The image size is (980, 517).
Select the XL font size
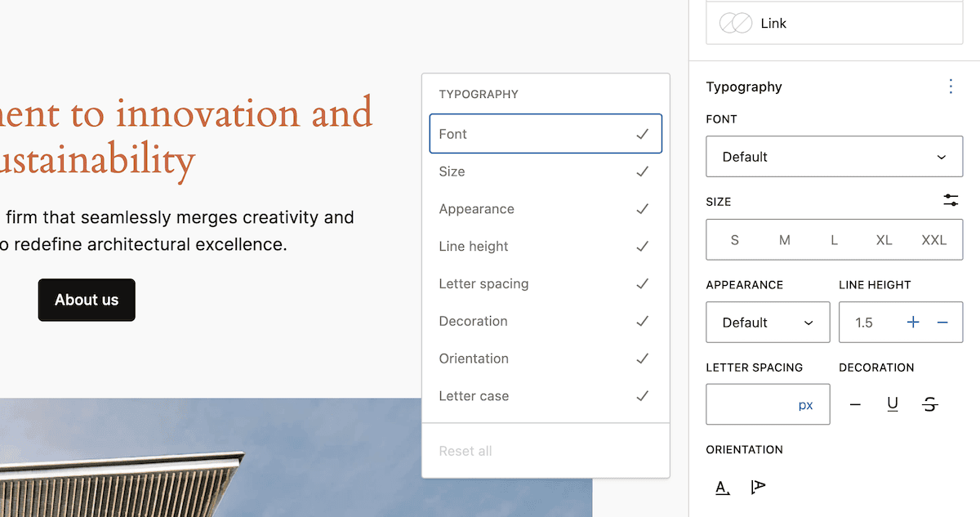pos(884,239)
